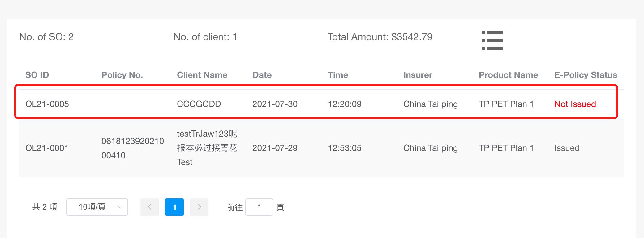Viewport: 644px width, 238px height.
Task: Click the Date column header
Action: [x=262, y=75]
